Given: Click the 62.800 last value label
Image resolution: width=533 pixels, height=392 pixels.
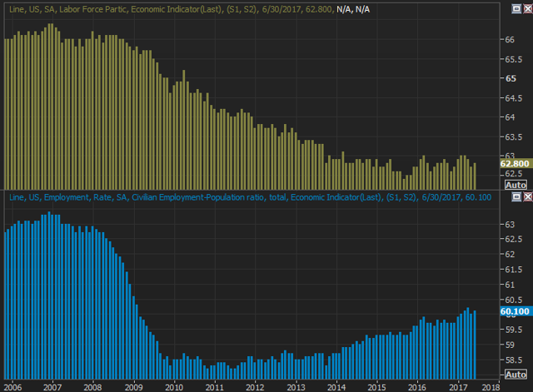Looking at the screenshot, I should (x=515, y=164).
